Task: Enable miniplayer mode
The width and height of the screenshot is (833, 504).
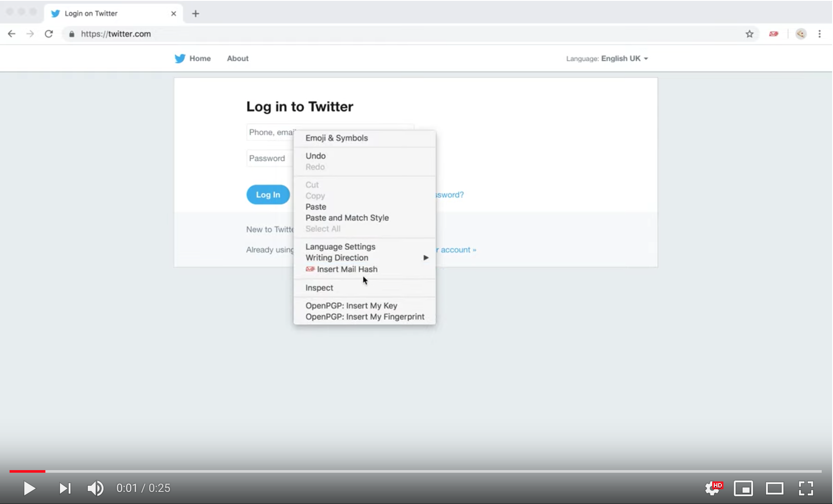Action: pos(743,488)
